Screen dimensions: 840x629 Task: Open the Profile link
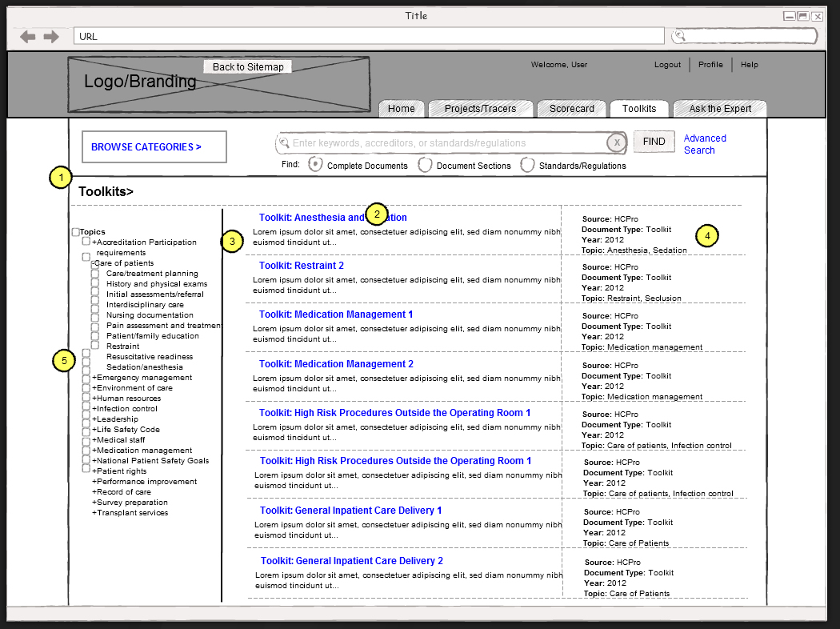710,65
